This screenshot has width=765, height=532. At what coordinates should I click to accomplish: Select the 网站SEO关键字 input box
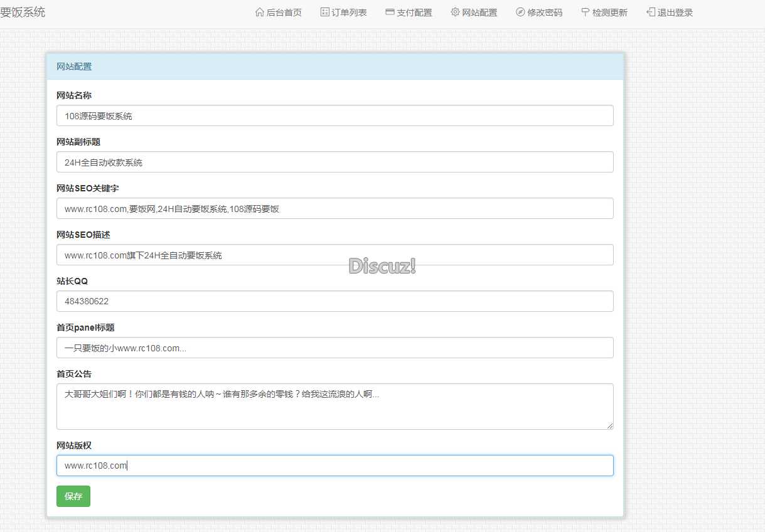click(x=334, y=208)
